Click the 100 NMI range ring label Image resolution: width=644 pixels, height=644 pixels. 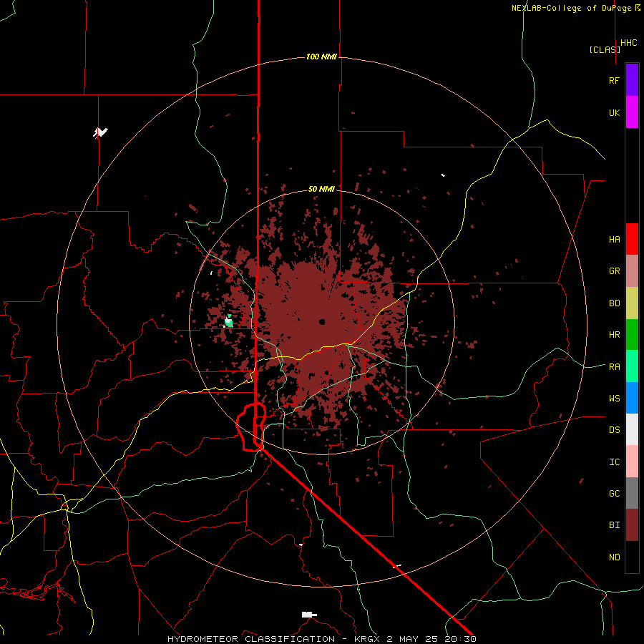point(321,57)
